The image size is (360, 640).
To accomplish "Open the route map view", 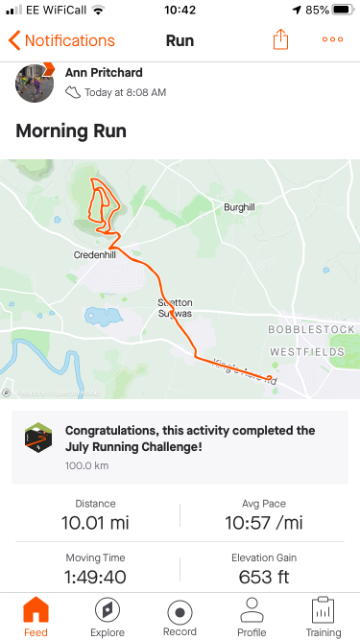I will [x=180, y=279].
